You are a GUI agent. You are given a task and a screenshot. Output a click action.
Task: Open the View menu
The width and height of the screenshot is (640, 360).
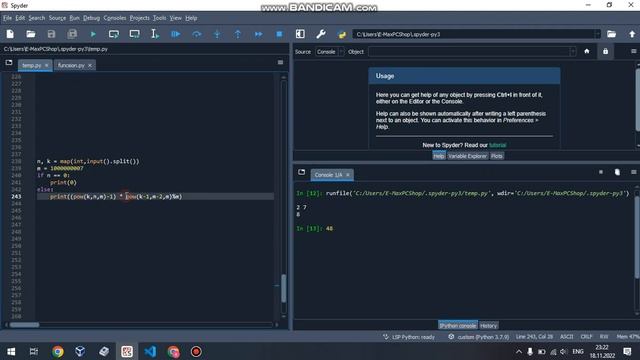176,18
